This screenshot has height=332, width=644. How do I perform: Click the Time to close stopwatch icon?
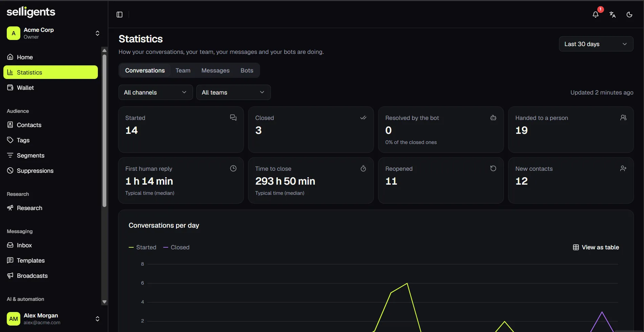click(363, 168)
